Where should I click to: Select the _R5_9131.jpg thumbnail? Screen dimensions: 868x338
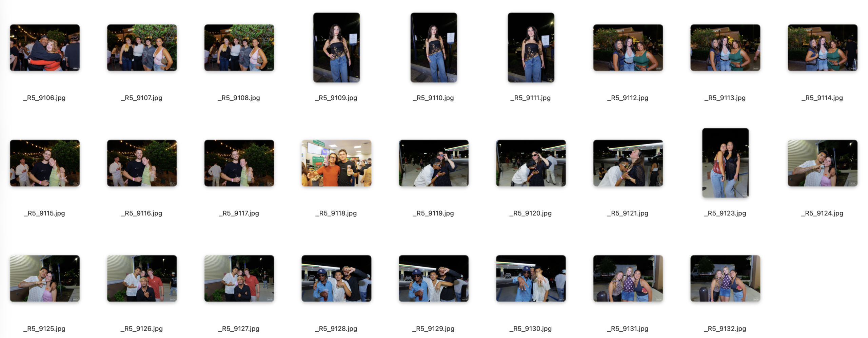tap(628, 278)
